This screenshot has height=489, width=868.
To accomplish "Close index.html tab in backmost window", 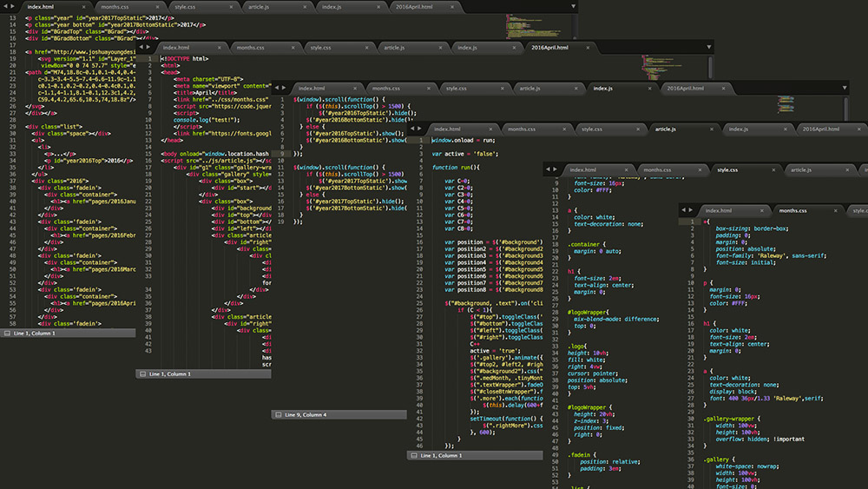I will [83, 7].
